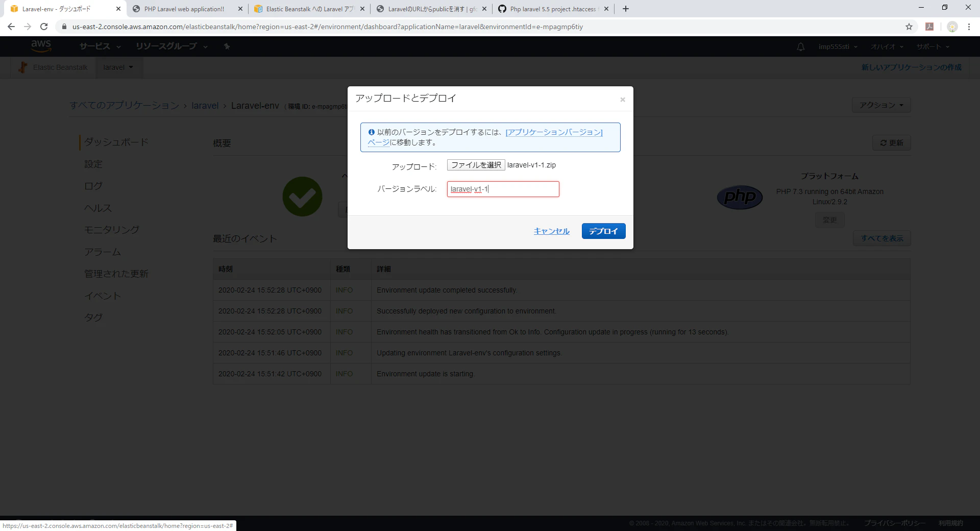Open the オハイオ region dropdown
Image resolution: width=980 pixels, height=531 pixels.
tap(887, 47)
